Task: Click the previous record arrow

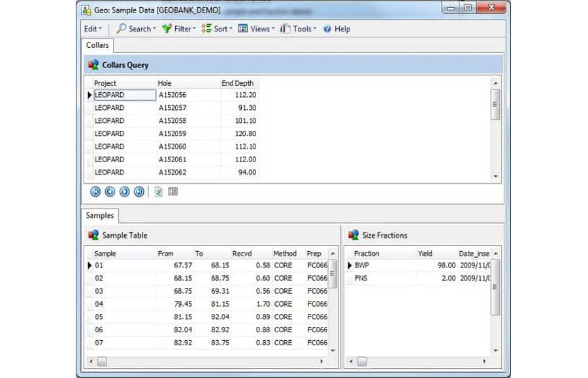Action: 109,192
